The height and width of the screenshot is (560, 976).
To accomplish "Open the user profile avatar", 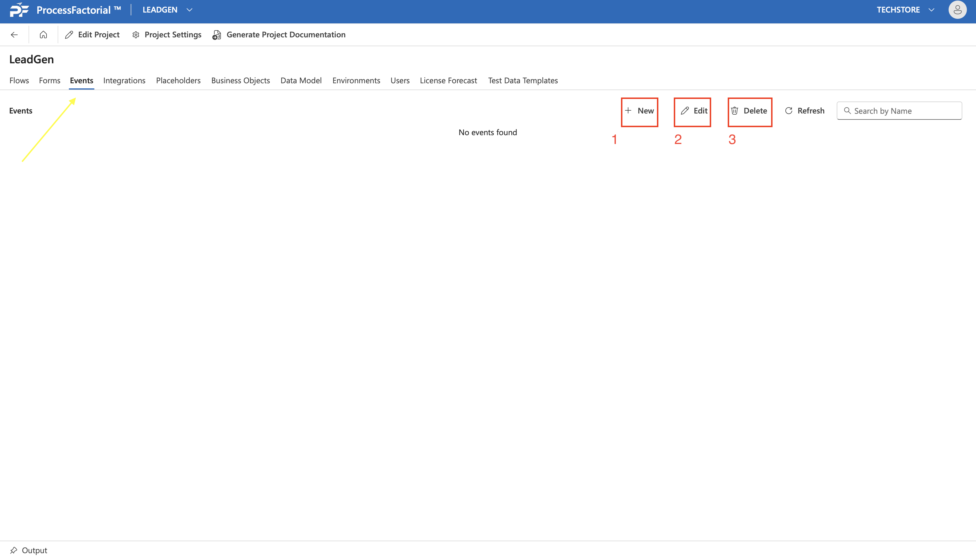I will (x=957, y=10).
